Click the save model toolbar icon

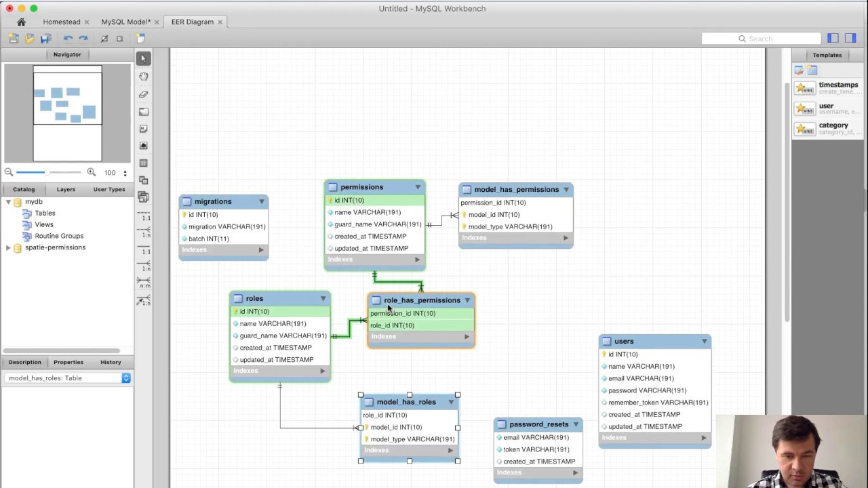tap(46, 39)
